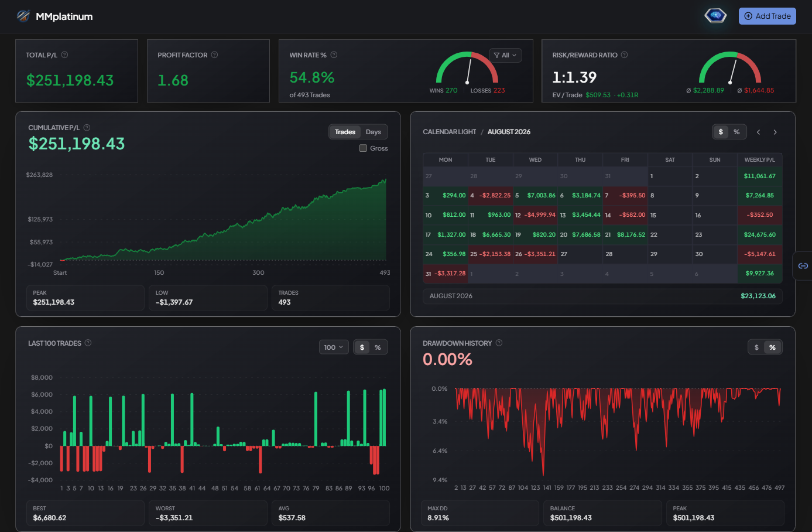Click the Drawdown History help icon
This screenshot has height=532, width=812.
[499, 343]
